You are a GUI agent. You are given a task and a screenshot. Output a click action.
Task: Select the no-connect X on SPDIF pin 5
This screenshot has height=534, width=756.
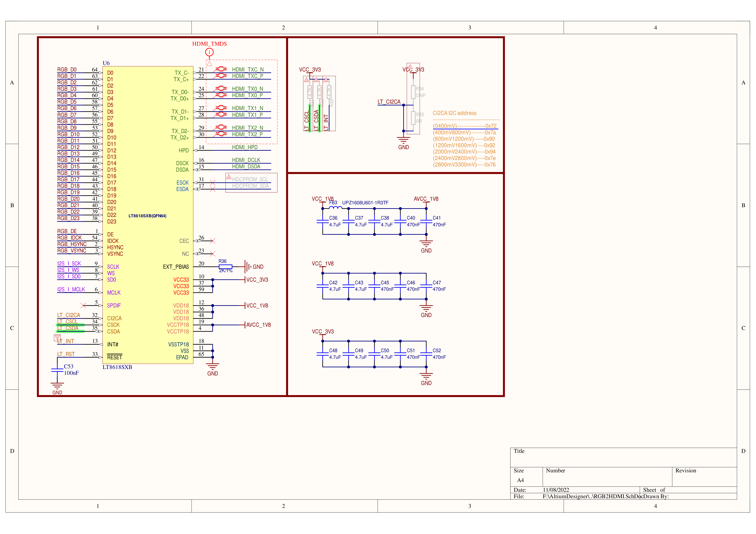point(83,306)
